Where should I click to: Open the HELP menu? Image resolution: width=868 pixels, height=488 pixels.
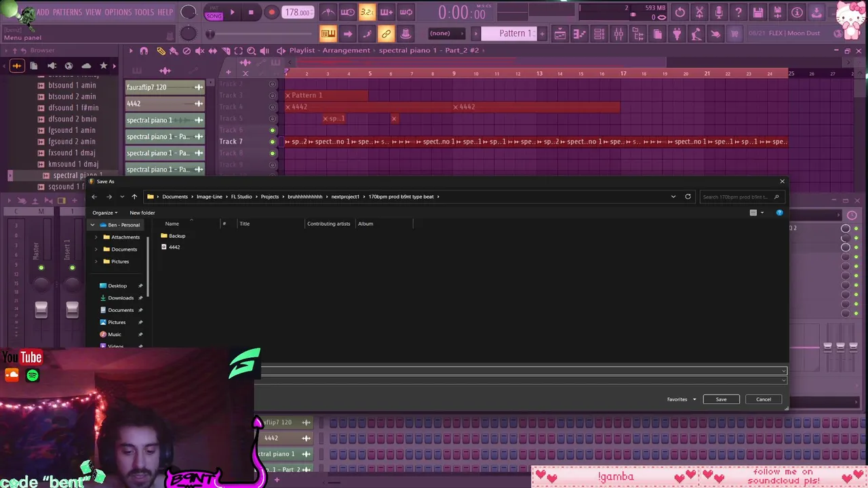(x=165, y=12)
